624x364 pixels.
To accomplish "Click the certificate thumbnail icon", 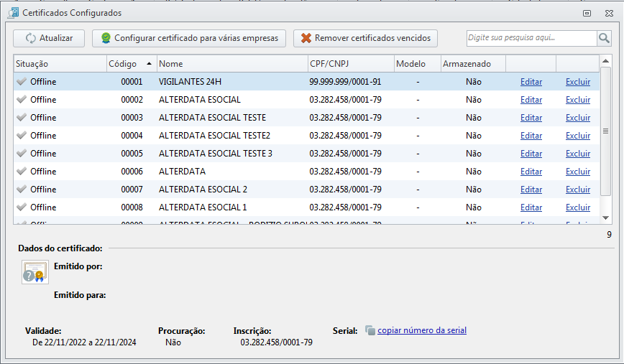I will pos(35,272).
